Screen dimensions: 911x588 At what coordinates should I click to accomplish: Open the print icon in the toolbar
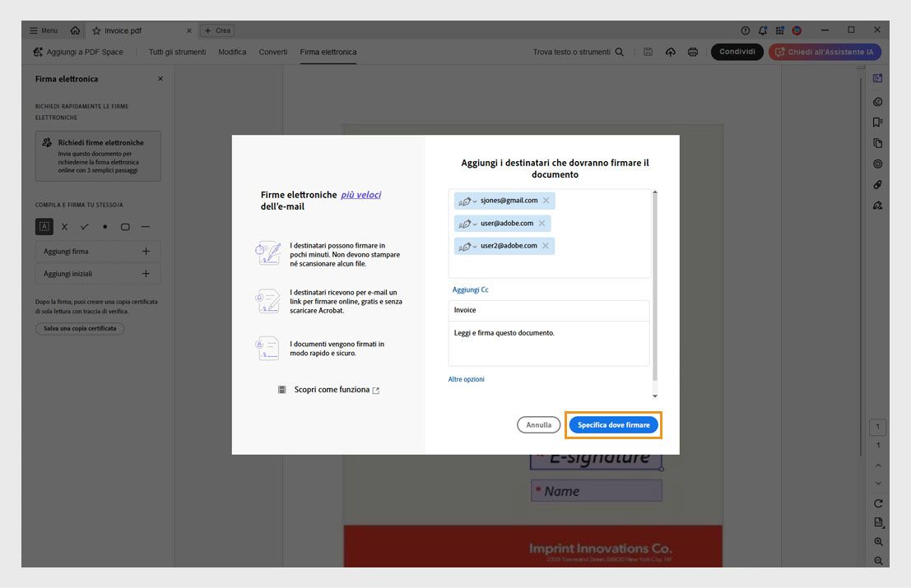(x=693, y=51)
